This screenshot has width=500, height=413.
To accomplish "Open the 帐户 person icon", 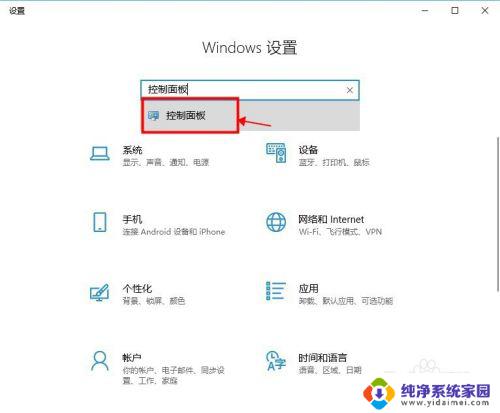I will (100, 360).
